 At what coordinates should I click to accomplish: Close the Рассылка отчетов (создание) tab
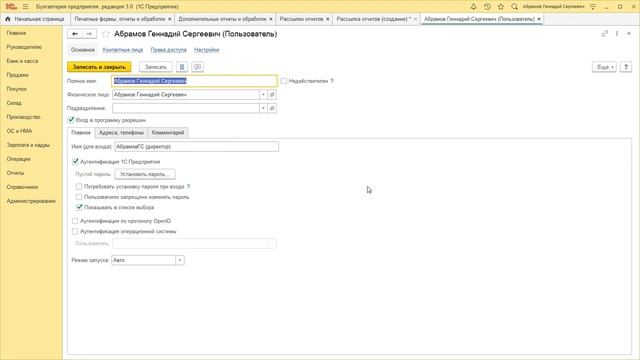(x=415, y=19)
